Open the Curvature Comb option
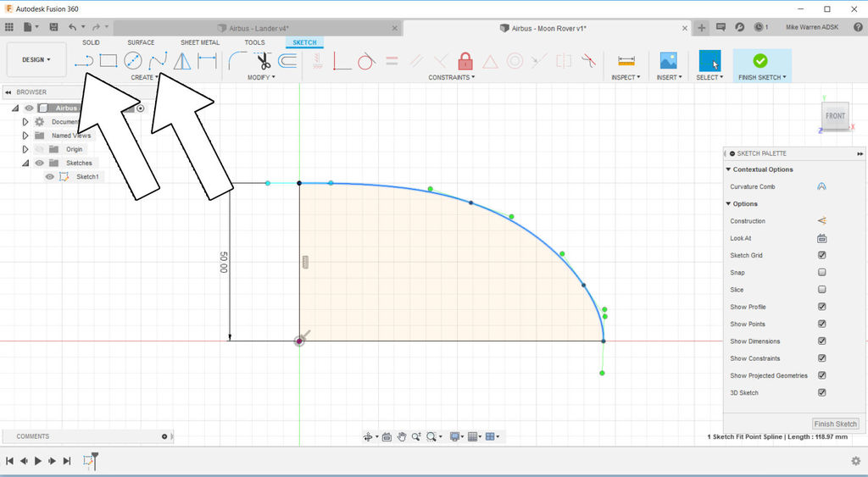This screenshot has height=477, width=868. tap(821, 186)
